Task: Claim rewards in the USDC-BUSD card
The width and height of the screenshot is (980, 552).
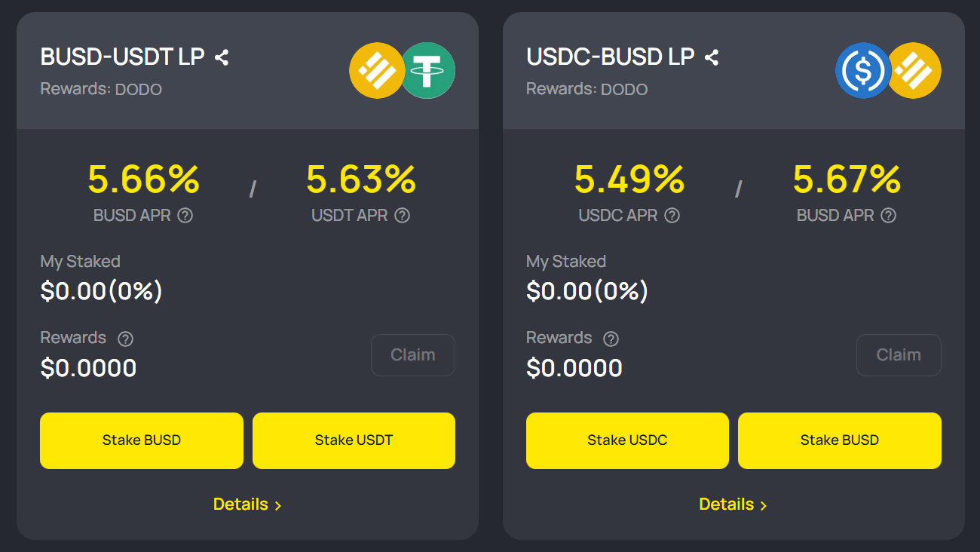Action: click(x=899, y=355)
